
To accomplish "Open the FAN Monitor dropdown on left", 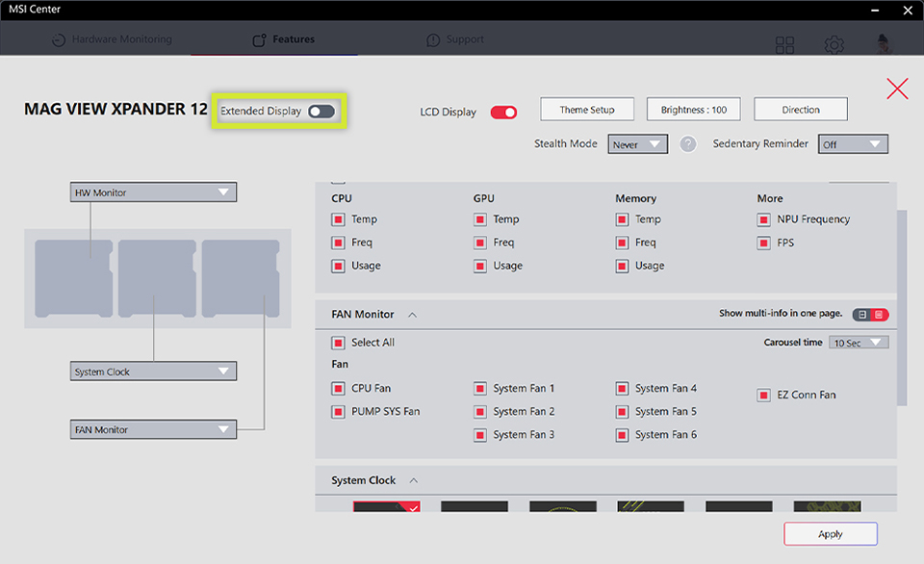I will point(153,429).
